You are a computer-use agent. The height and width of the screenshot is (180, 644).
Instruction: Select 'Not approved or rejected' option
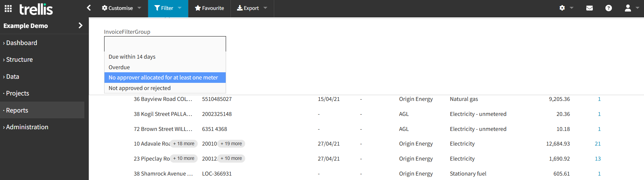(x=140, y=88)
